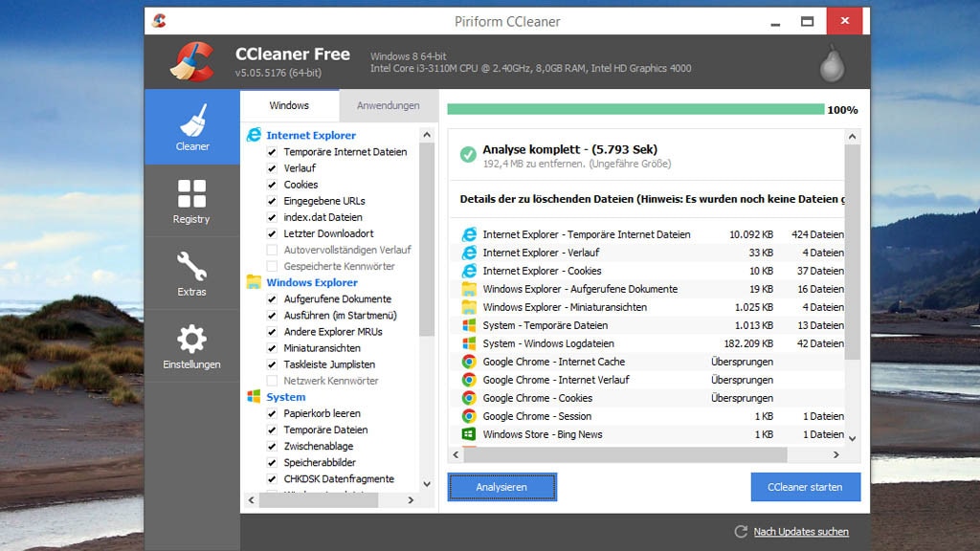Click the results vertical scrollbar thumb

click(852, 252)
